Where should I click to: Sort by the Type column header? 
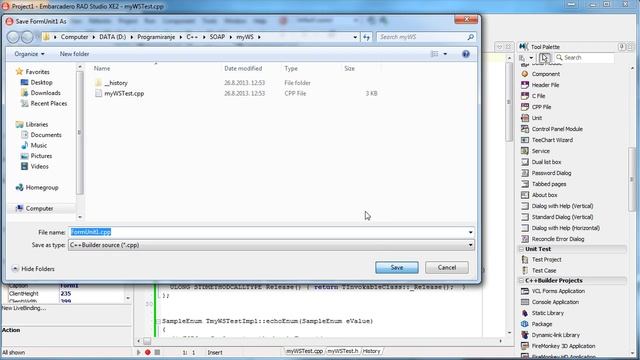[291, 69]
